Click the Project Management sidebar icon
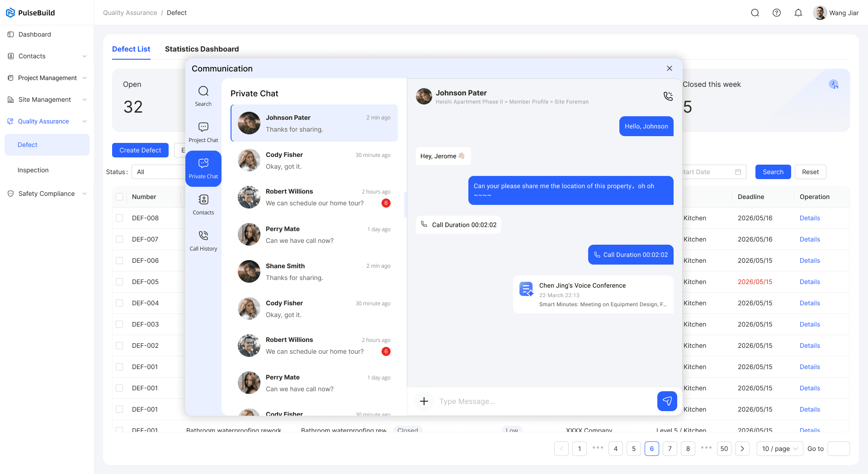 10,78
